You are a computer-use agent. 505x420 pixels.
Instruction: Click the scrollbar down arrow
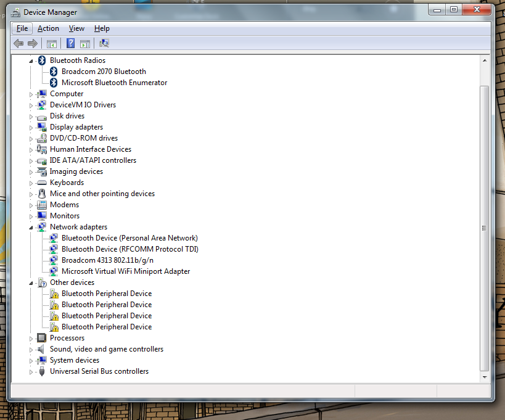(485, 377)
